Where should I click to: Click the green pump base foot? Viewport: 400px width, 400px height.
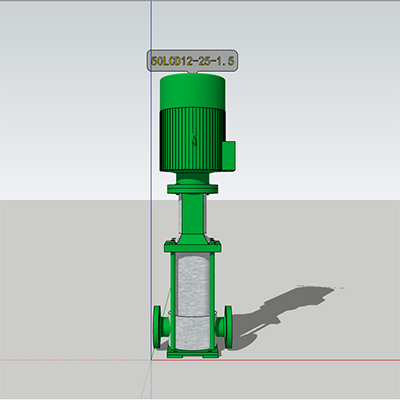pyautogui.click(x=193, y=354)
